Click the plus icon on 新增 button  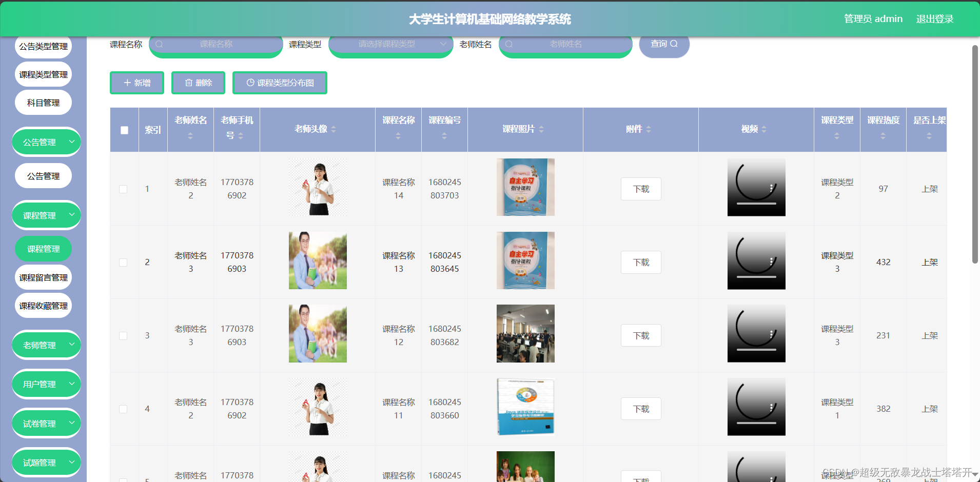coord(127,83)
